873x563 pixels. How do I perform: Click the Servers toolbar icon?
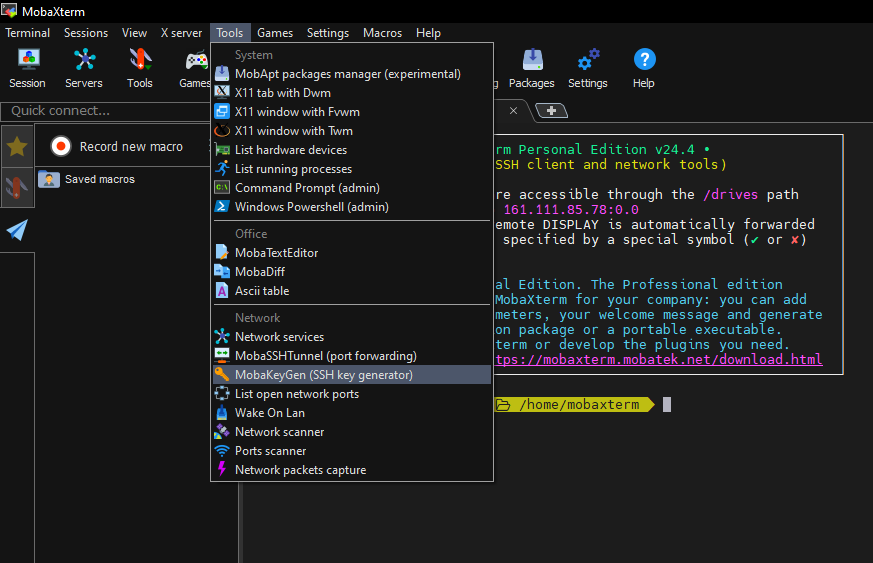coord(84,60)
